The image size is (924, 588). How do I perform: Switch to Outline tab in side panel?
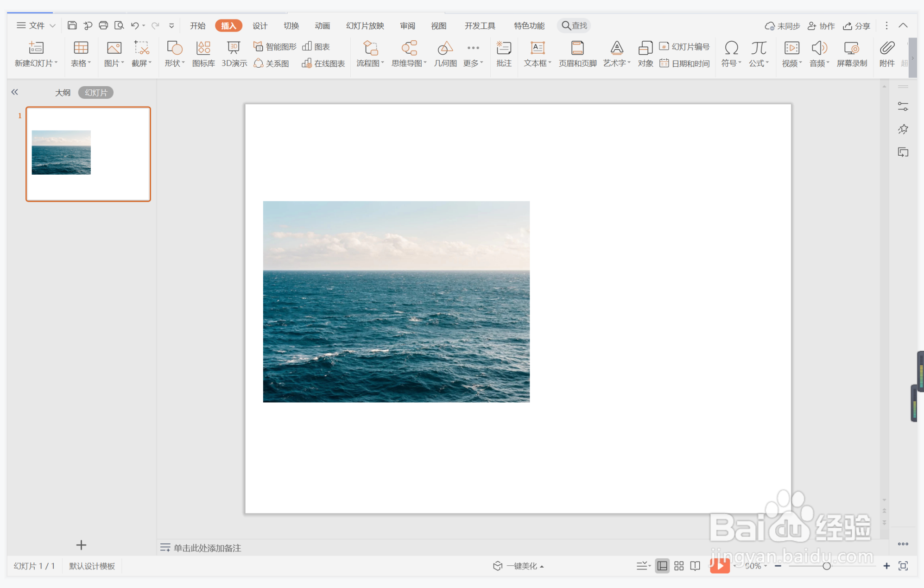click(x=63, y=93)
